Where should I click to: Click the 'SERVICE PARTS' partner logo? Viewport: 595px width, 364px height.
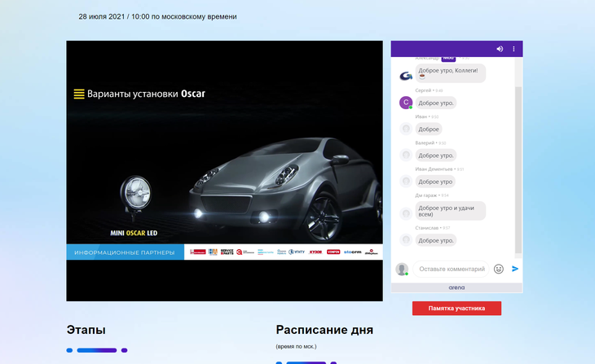[x=227, y=252]
